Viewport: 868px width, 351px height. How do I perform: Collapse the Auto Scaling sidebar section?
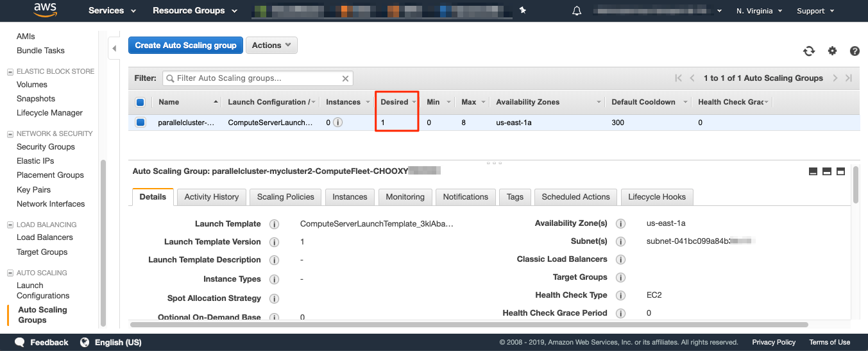pos(10,273)
